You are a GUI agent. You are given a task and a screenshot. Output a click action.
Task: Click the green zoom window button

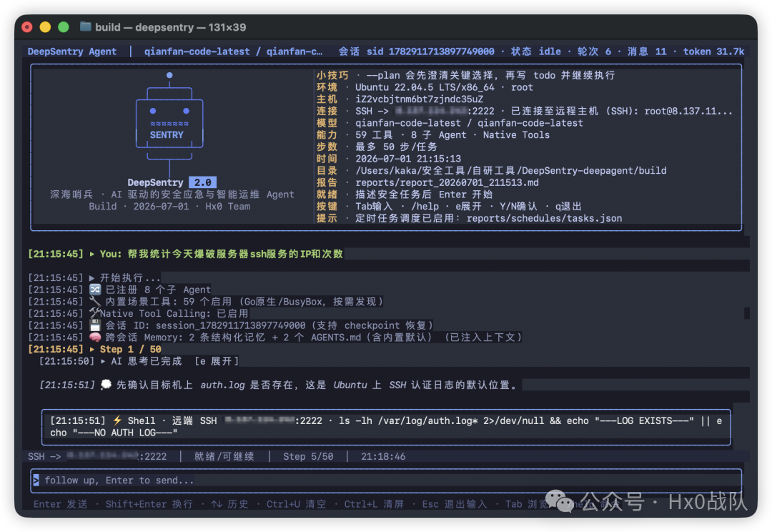(64, 27)
